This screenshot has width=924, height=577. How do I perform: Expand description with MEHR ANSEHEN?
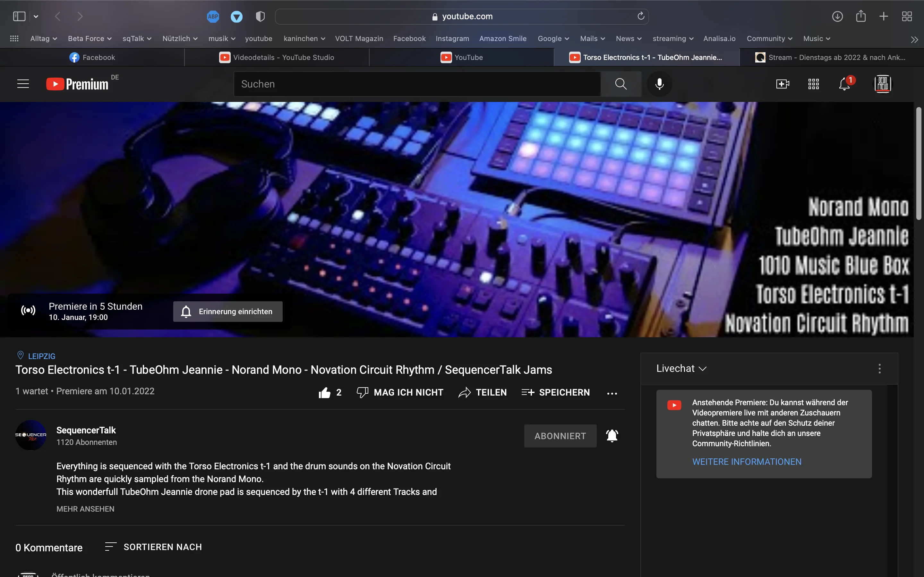click(x=85, y=509)
